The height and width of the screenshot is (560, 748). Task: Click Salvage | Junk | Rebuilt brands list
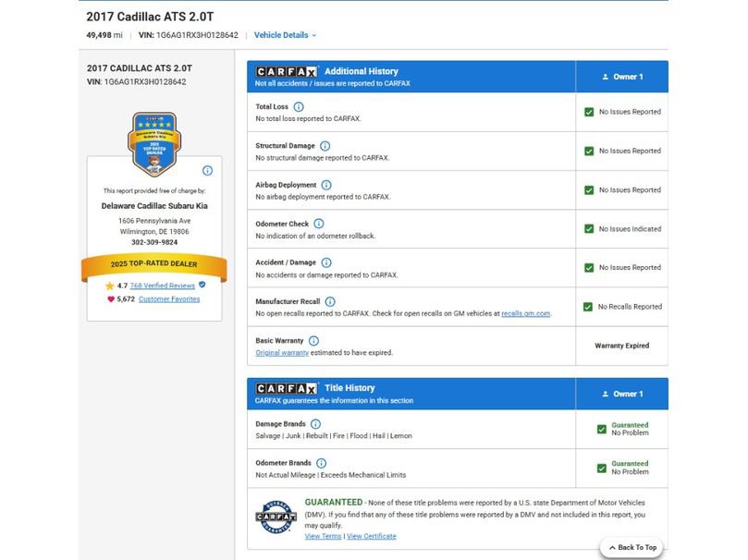point(334,436)
